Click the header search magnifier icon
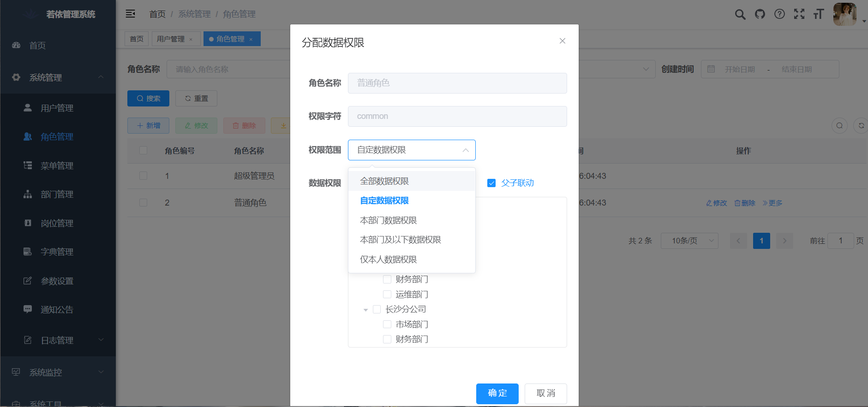868x407 pixels. 740,14
